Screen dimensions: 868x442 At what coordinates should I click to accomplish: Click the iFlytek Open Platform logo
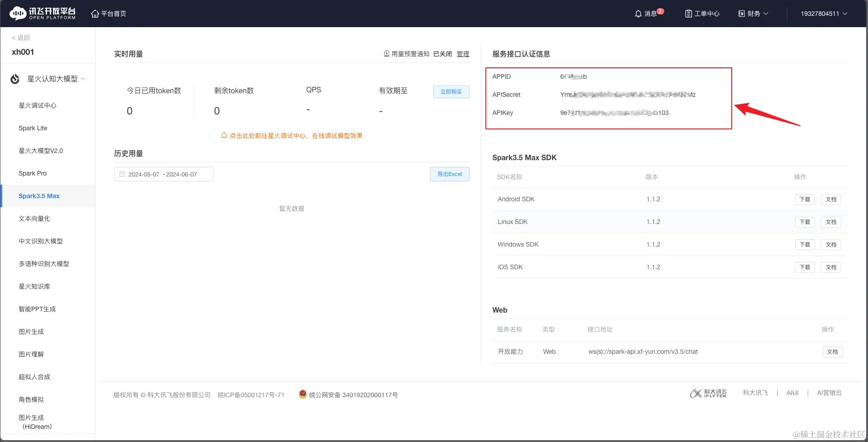[x=43, y=14]
